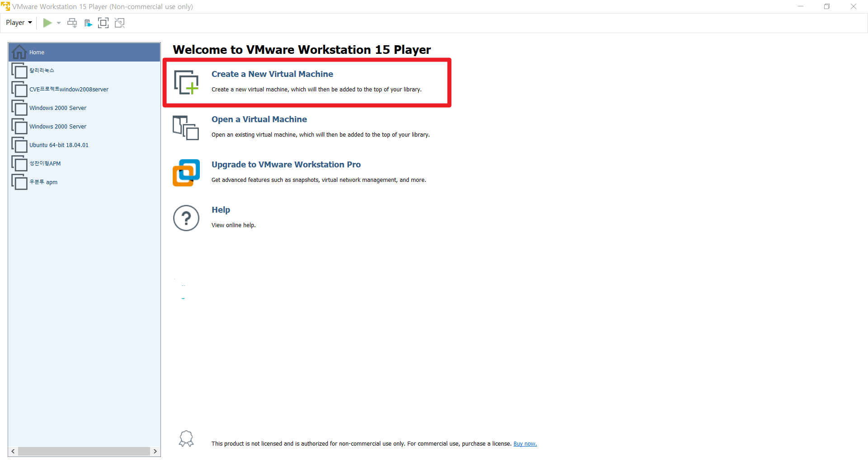Click the Home house icon

(19, 52)
